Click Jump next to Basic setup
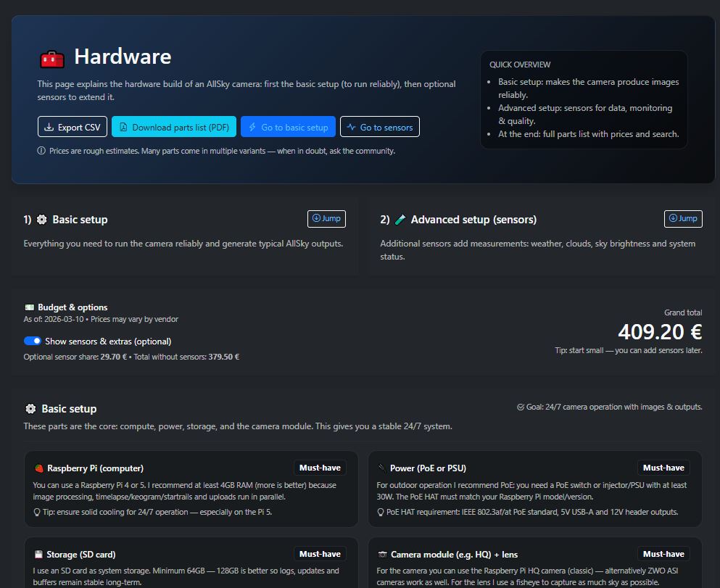 point(326,218)
